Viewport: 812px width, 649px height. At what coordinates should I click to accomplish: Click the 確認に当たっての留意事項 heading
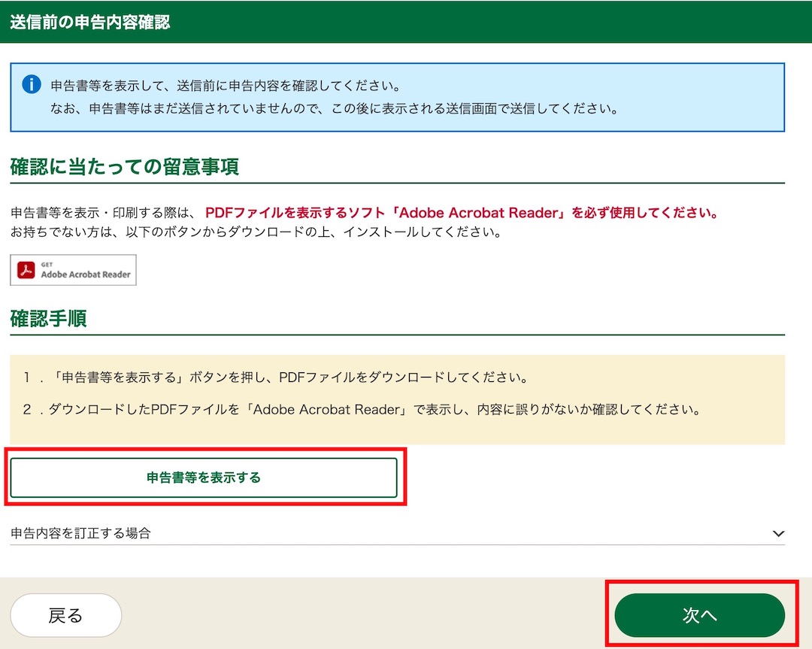tap(124, 167)
